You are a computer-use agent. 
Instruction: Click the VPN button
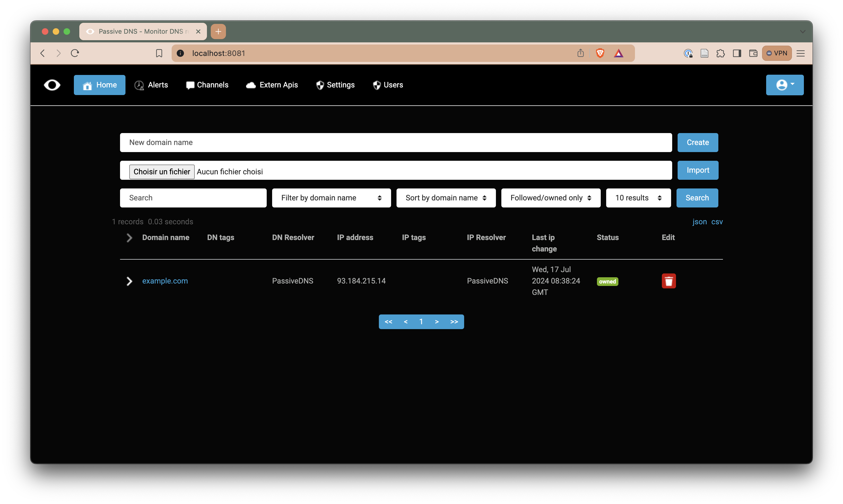[777, 53]
